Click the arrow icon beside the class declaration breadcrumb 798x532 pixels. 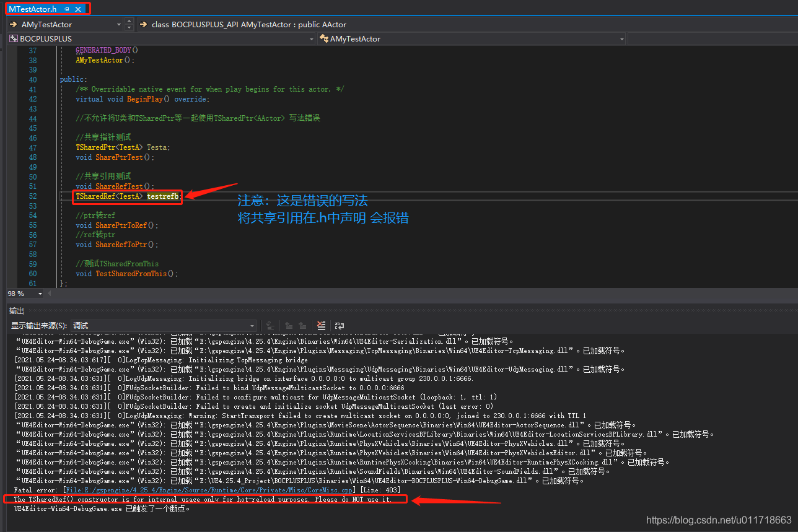pos(144,25)
